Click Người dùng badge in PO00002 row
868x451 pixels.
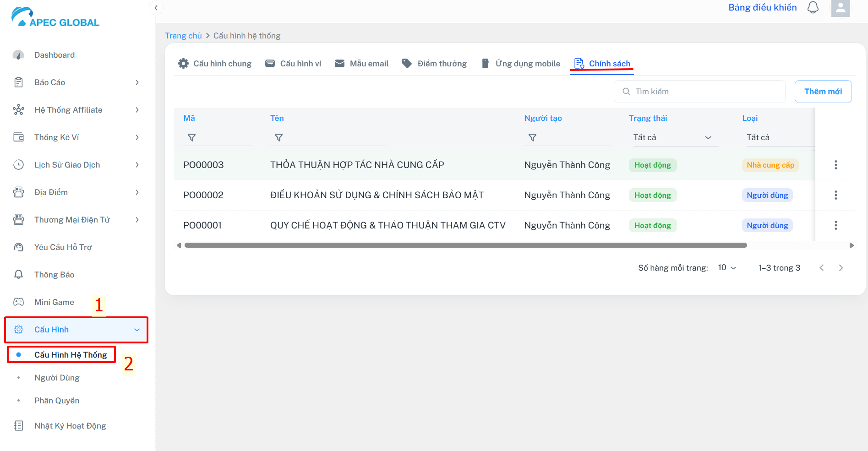(x=767, y=195)
